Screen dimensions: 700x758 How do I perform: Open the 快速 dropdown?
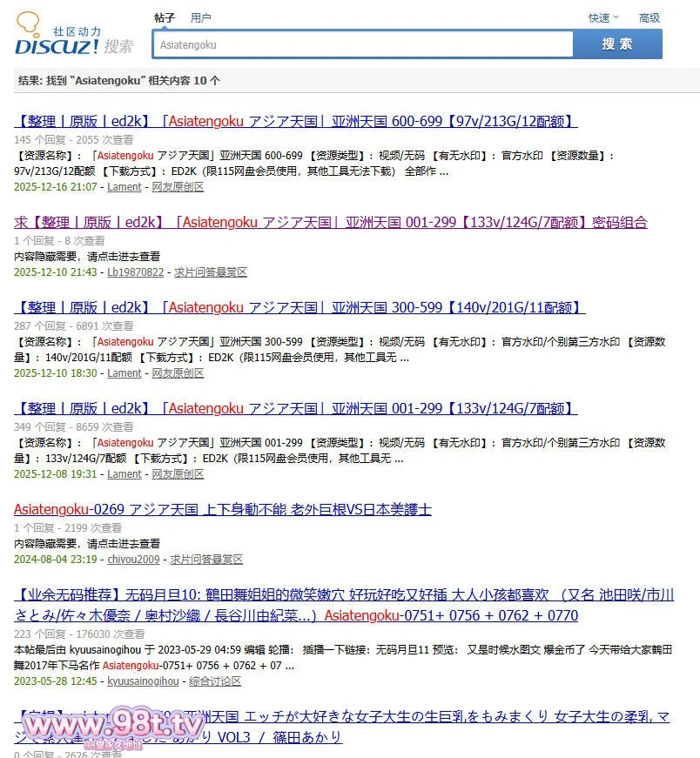(602, 17)
